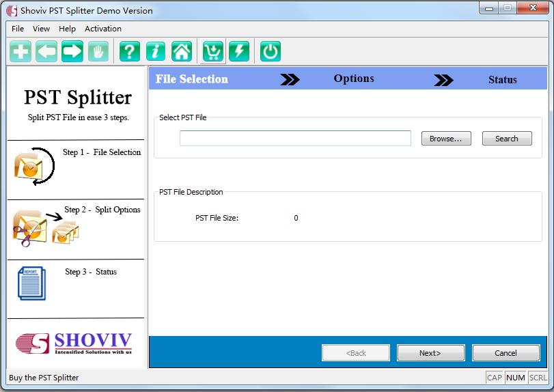
Task: Click the Cancel button
Action: [x=505, y=353]
